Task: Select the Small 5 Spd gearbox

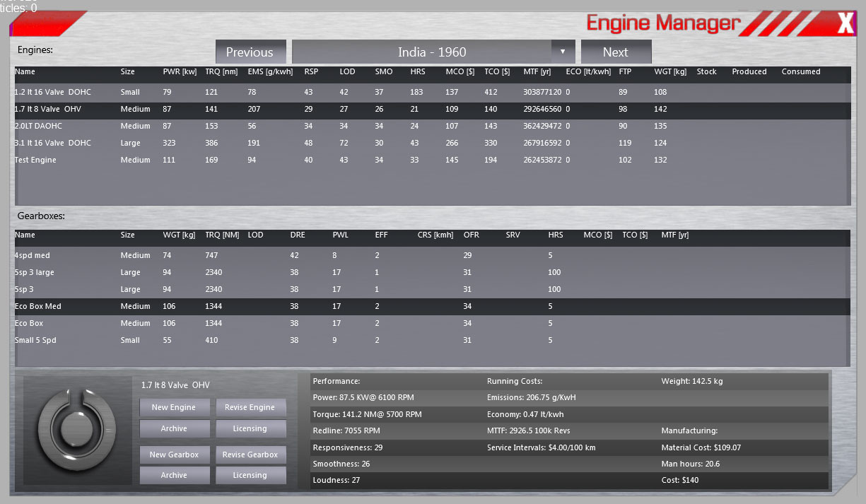Action: 432,340
